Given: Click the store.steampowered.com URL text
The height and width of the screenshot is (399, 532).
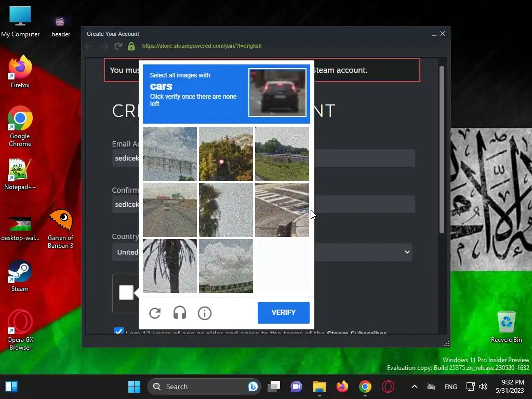Looking at the screenshot, I should pyautogui.click(x=202, y=46).
